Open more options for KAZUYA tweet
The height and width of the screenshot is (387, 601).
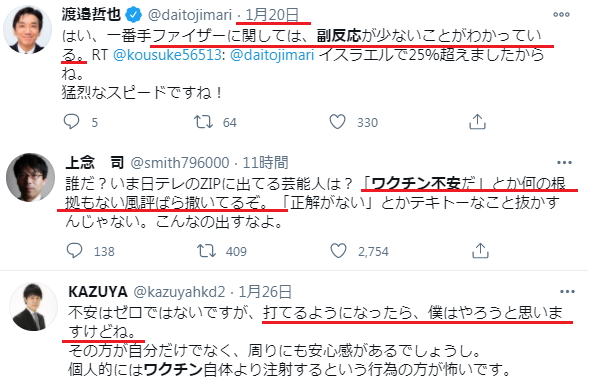567,292
